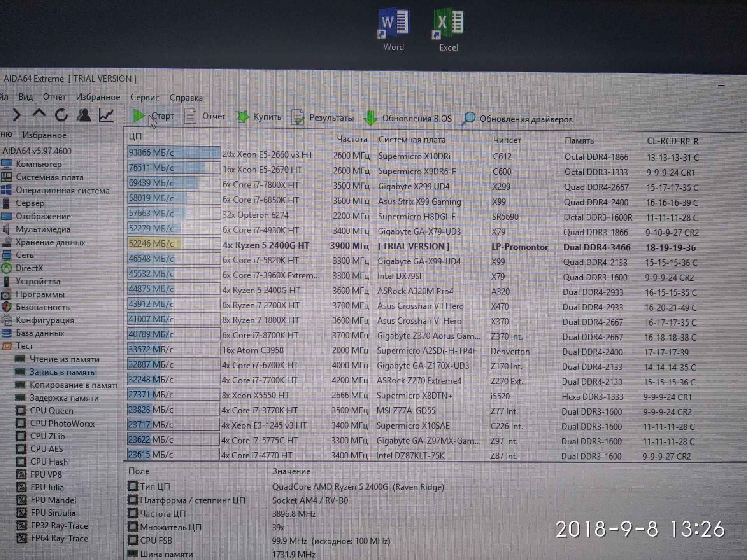Click the green BIOS updates arrow icon
This screenshot has width=747, height=560.
(370, 118)
